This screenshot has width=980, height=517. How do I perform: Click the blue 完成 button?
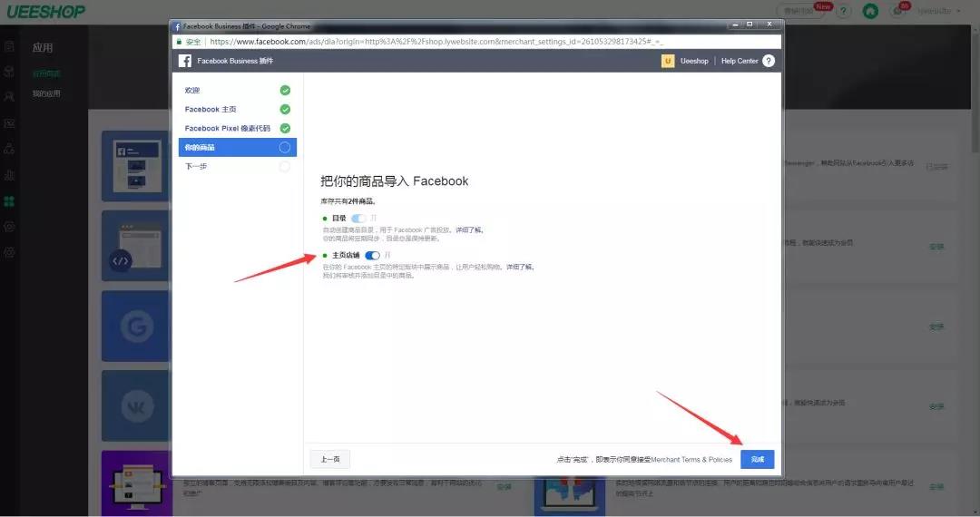[758, 460]
